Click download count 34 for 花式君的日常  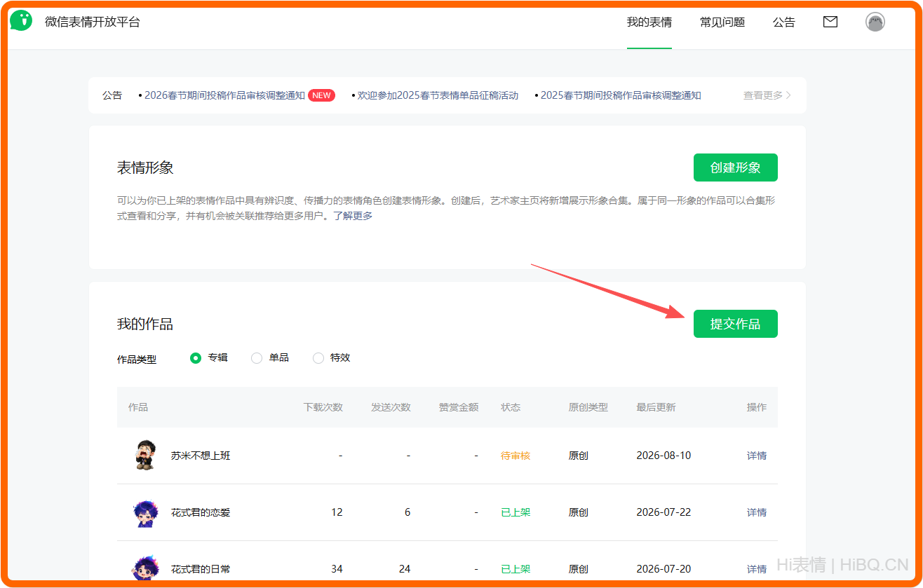337,569
